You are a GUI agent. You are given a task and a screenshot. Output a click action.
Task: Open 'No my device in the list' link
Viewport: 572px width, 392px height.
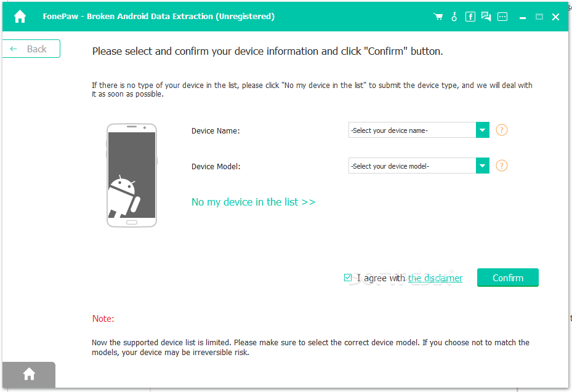pos(253,202)
